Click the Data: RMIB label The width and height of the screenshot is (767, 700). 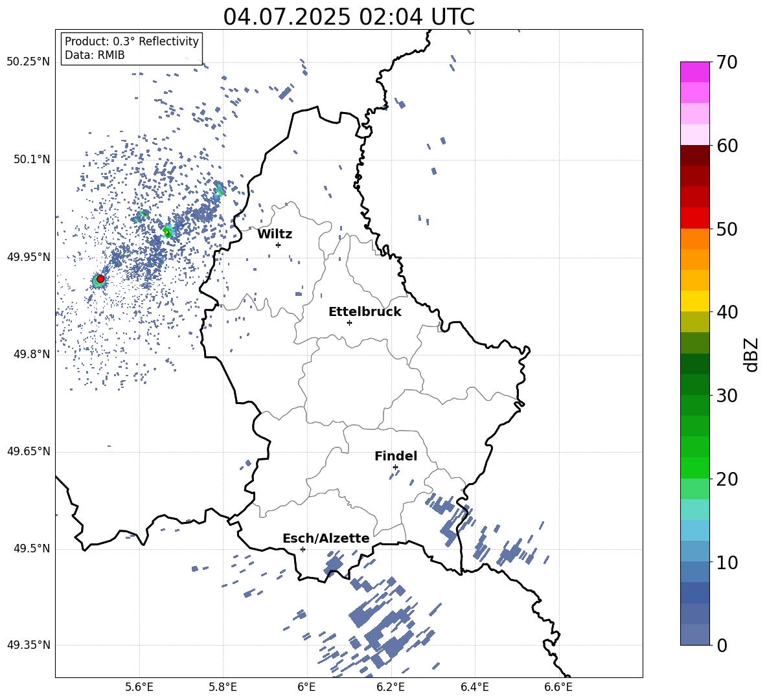(95, 55)
